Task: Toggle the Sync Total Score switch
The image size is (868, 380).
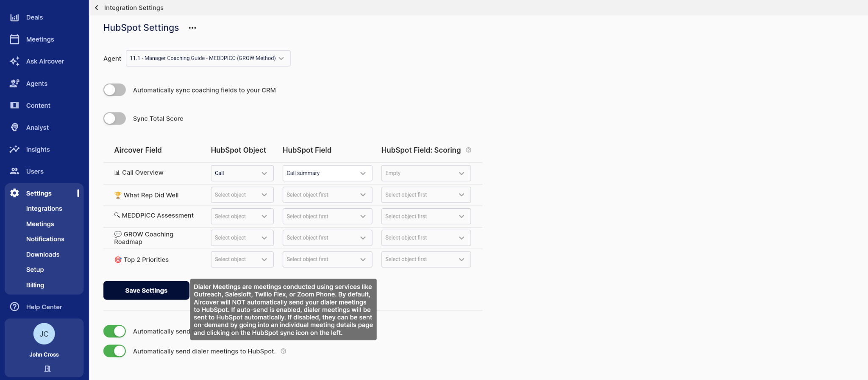Action: click(x=114, y=118)
